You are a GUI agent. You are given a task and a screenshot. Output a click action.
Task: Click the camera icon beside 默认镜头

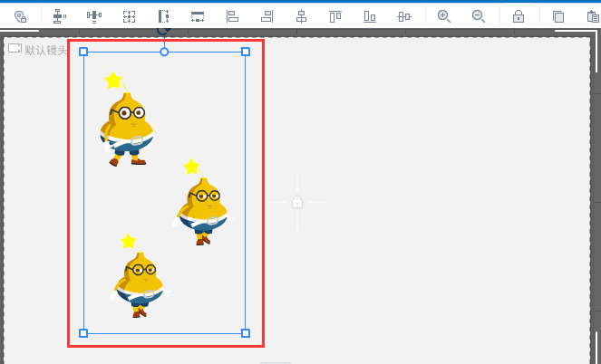click(x=15, y=48)
